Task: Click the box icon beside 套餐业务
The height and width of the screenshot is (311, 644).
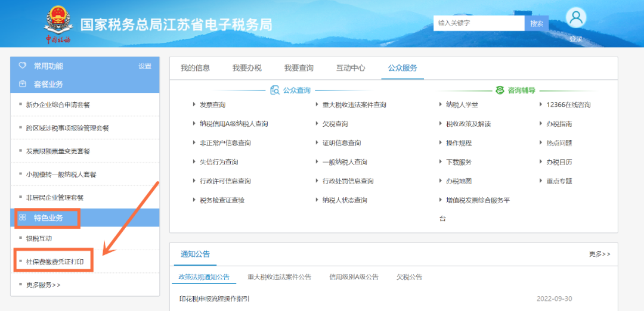Action: click(23, 84)
